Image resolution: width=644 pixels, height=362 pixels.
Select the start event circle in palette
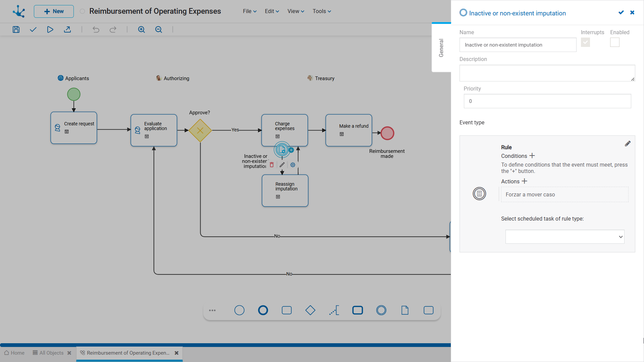point(239,310)
